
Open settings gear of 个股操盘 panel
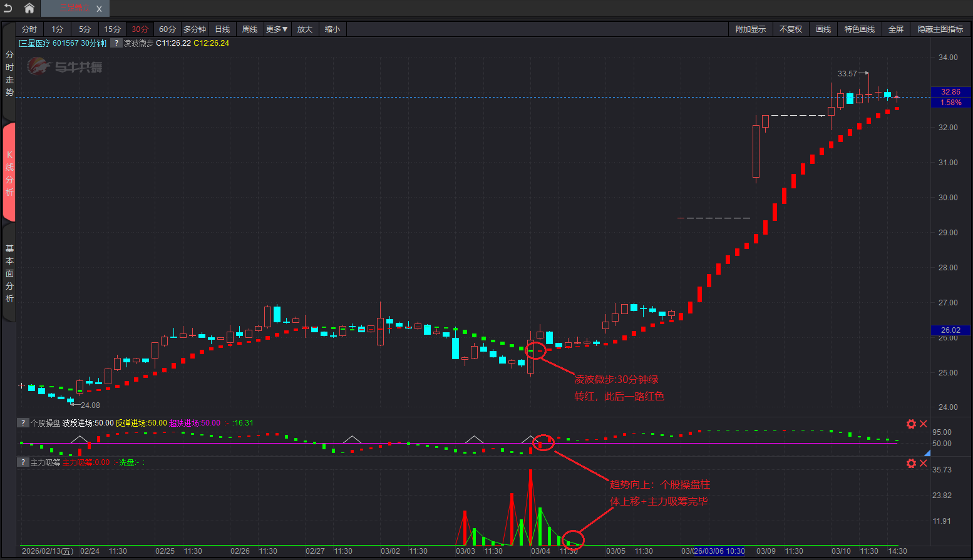click(x=911, y=424)
